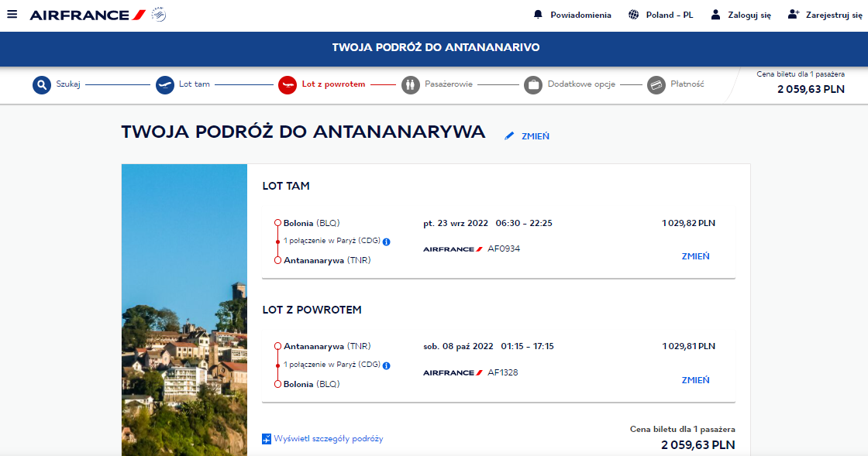Click the SkyTeam emblem beside the logo
The height and width of the screenshot is (456, 868).
(x=159, y=15)
